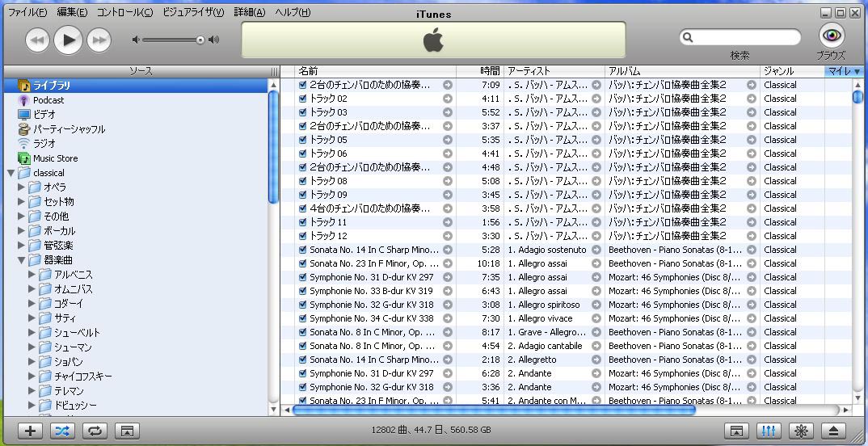The height and width of the screenshot is (446, 868).
Task: Toggle shuffle playback
Action: tap(62, 431)
